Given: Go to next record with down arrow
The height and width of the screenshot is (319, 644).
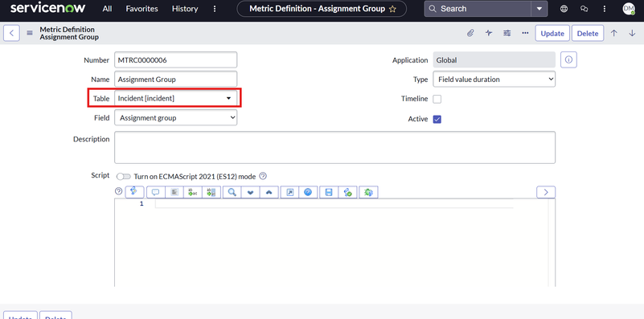Looking at the screenshot, I should (632, 33).
